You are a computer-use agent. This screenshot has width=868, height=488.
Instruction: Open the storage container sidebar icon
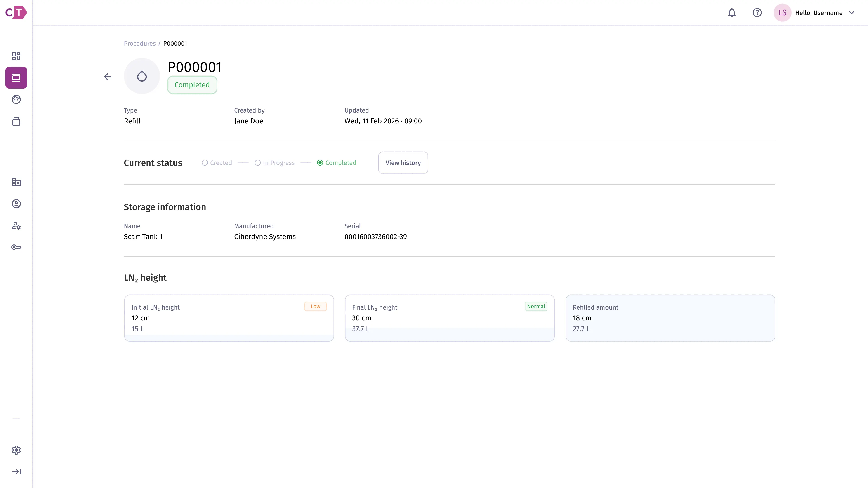click(16, 121)
